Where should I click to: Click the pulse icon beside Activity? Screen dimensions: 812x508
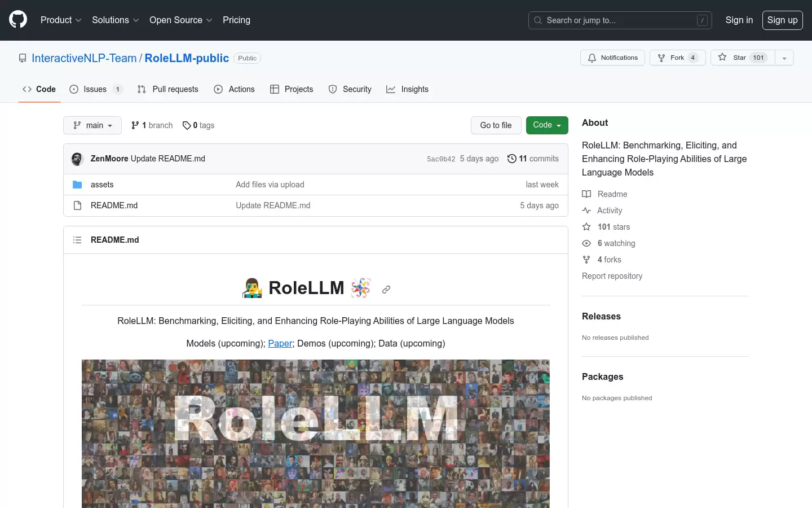coord(586,211)
